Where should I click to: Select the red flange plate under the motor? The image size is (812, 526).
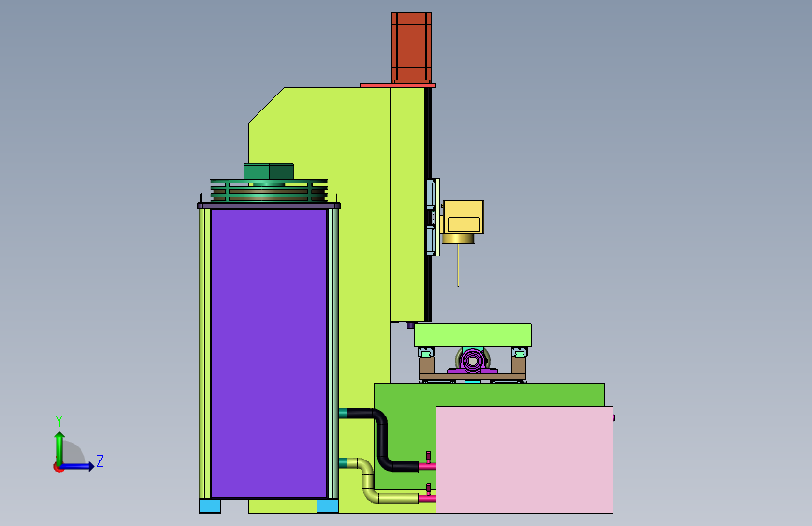click(397, 85)
